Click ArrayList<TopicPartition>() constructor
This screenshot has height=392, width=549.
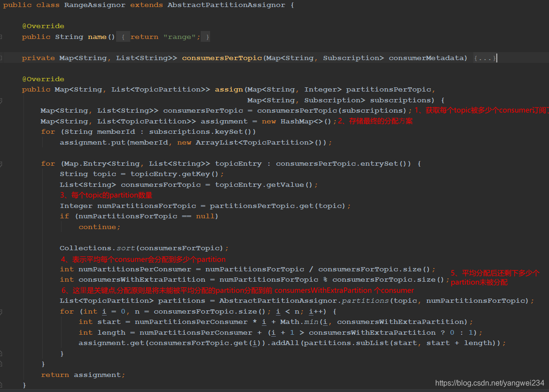(261, 143)
